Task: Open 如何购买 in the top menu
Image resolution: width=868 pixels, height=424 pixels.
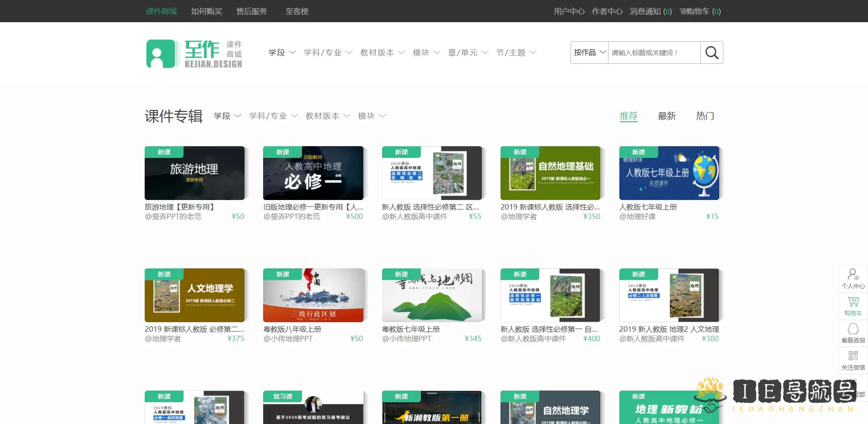Action: (206, 11)
